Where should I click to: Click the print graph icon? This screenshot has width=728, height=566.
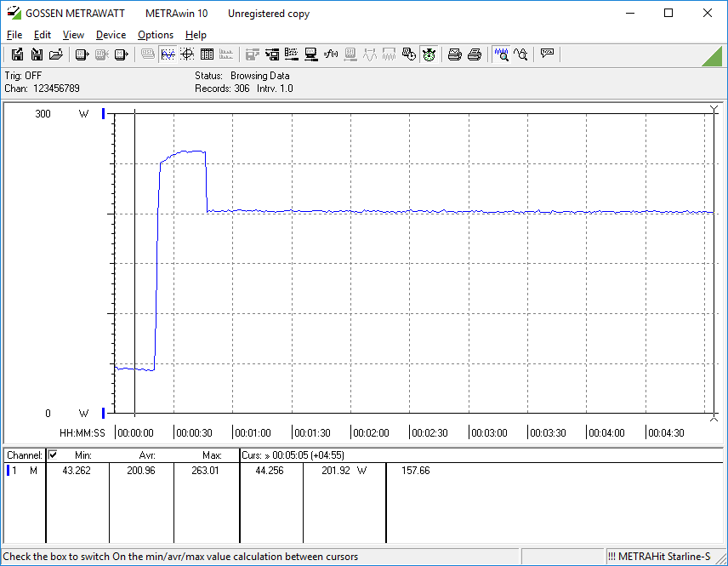click(454, 54)
